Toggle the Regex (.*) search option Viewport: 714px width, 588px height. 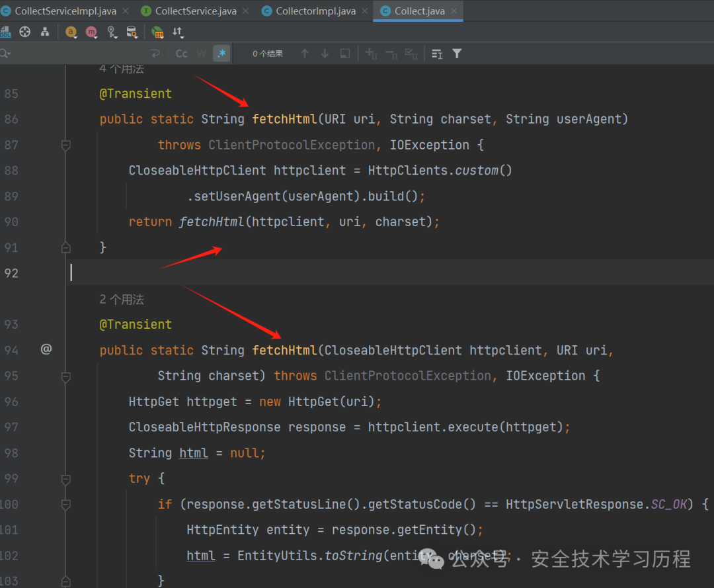point(221,54)
